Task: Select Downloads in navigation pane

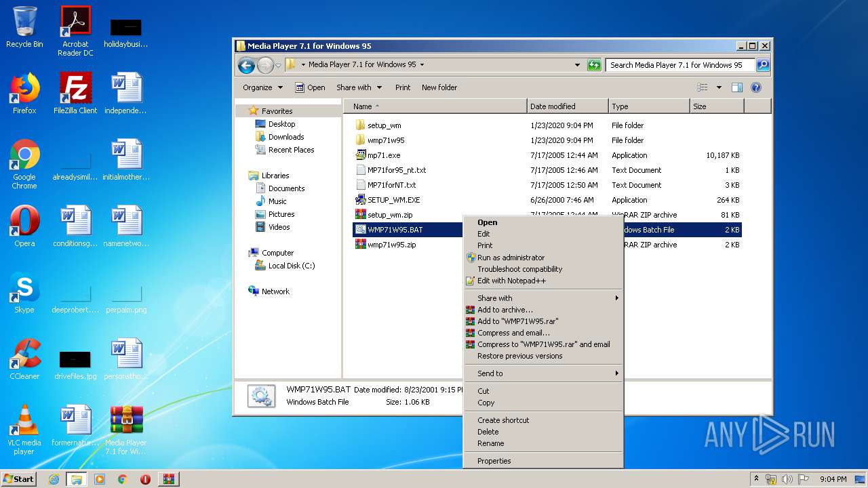Action: point(286,137)
